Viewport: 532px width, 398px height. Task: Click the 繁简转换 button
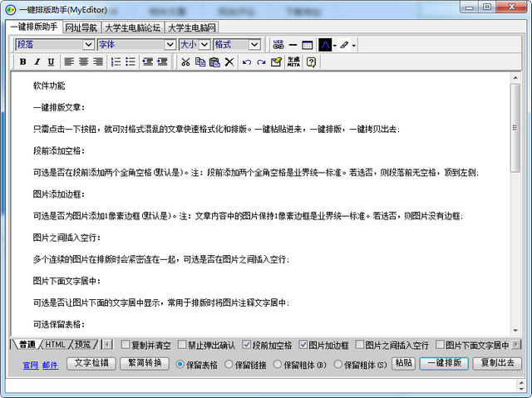(145, 363)
